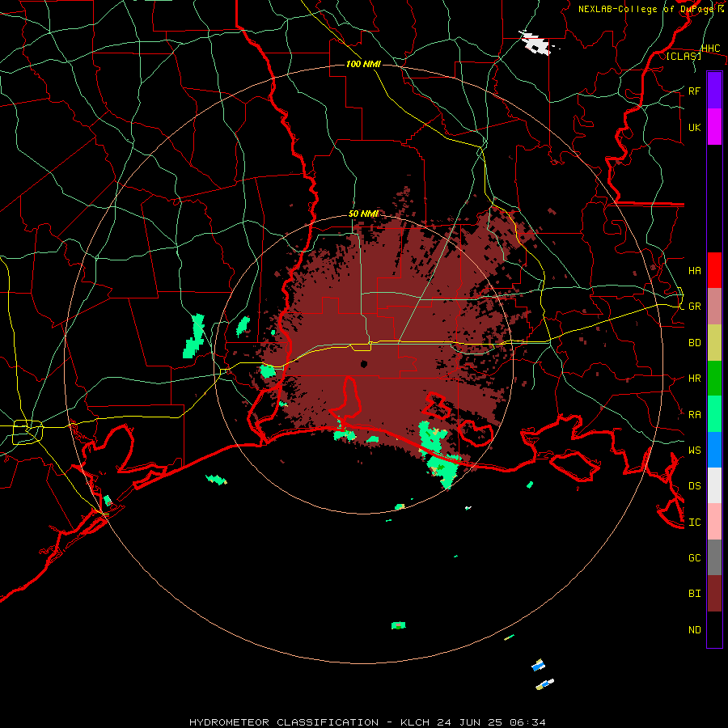Image resolution: width=728 pixels, height=728 pixels.
Task: Click the white dry snow echo near top
Action: [x=536, y=43]
